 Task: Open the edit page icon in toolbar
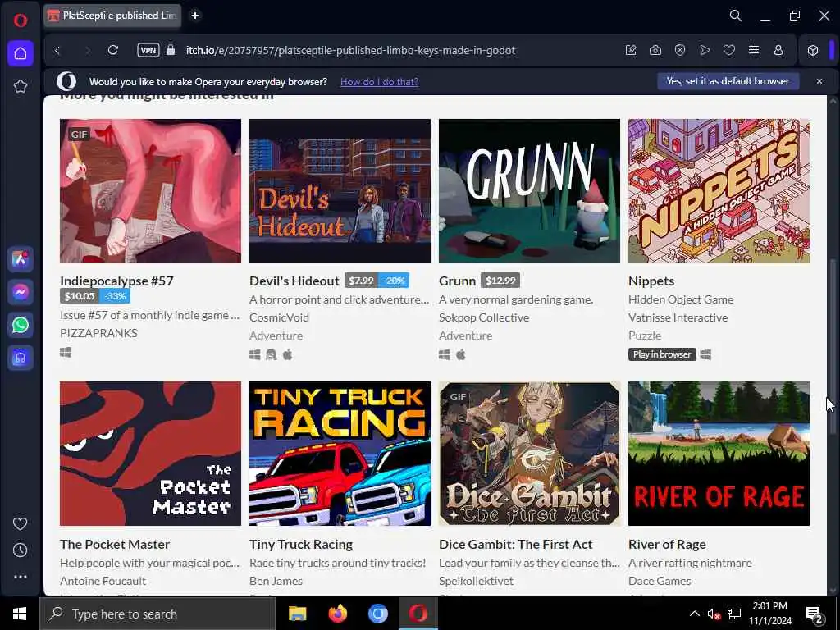pos(631,50)
